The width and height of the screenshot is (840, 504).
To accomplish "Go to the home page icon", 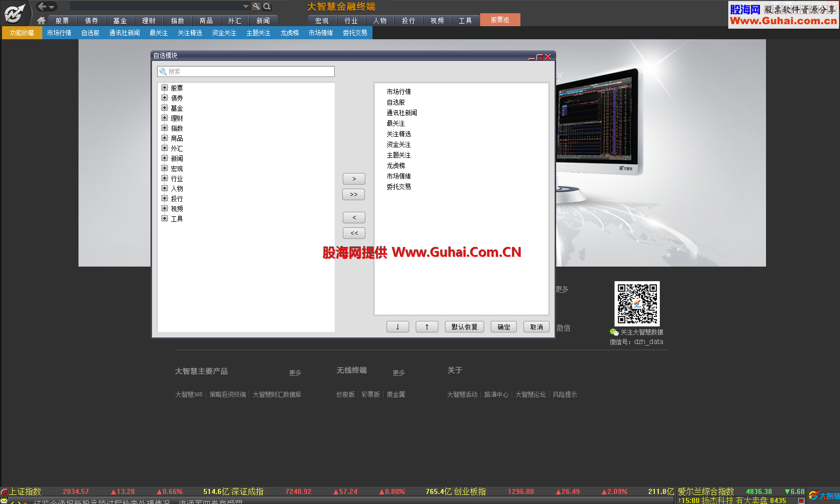I will coord(41,21).
